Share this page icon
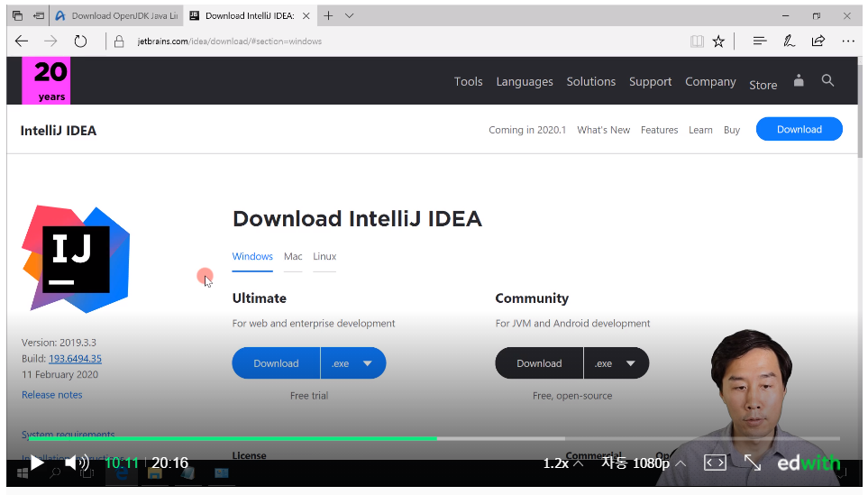This screenshot has width=868, height=495. [818, 41]
